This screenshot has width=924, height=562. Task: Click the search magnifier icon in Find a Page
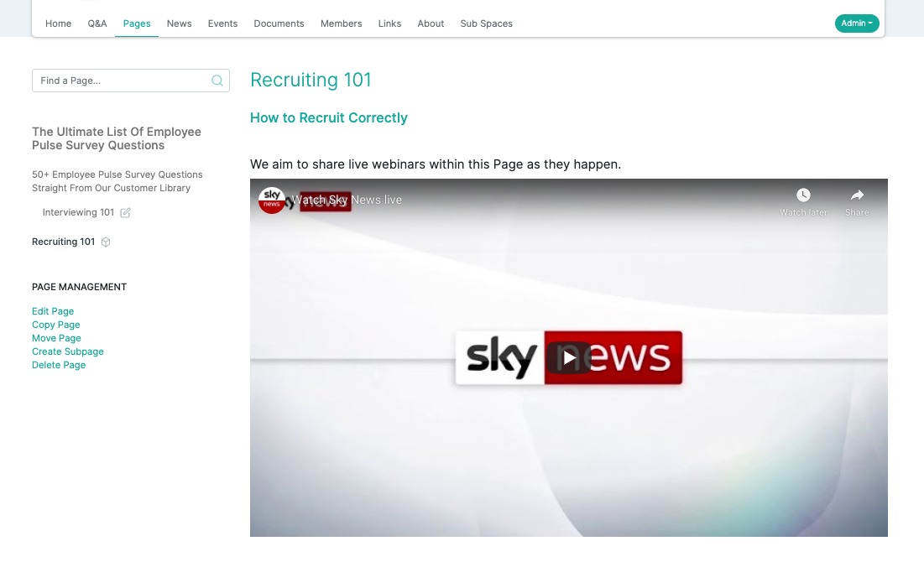point(217,81)
